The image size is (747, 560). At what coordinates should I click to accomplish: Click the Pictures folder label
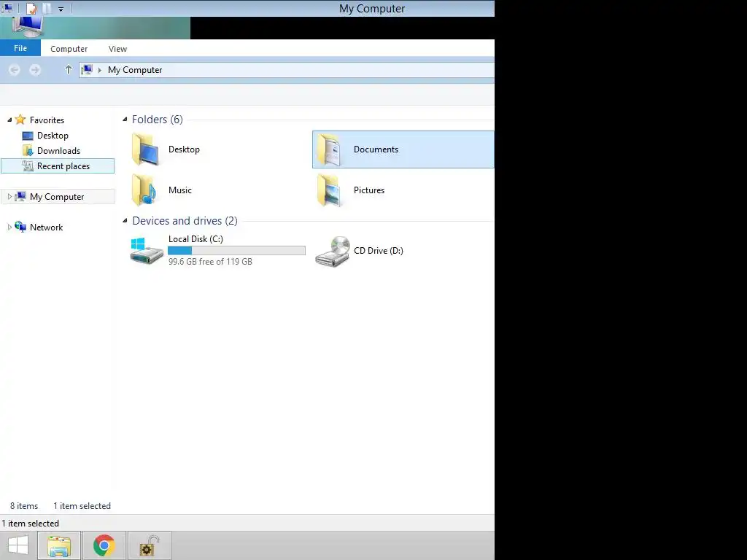point(368,190)
